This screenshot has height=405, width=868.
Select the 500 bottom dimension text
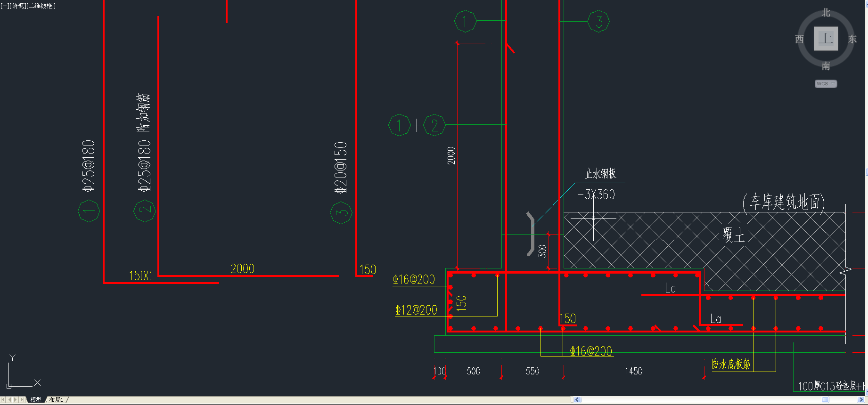coord(474,371)
